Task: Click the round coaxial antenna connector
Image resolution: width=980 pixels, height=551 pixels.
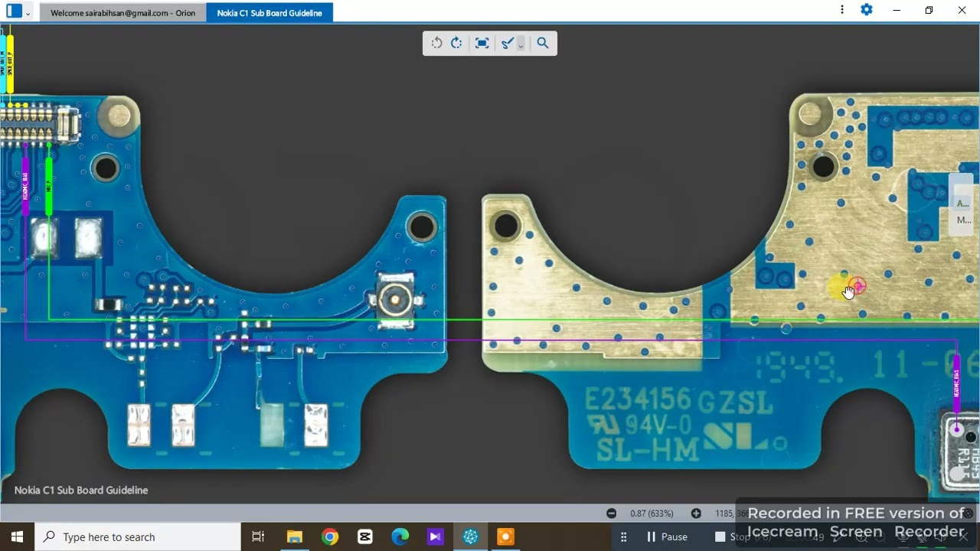Action: pos(395,299)
